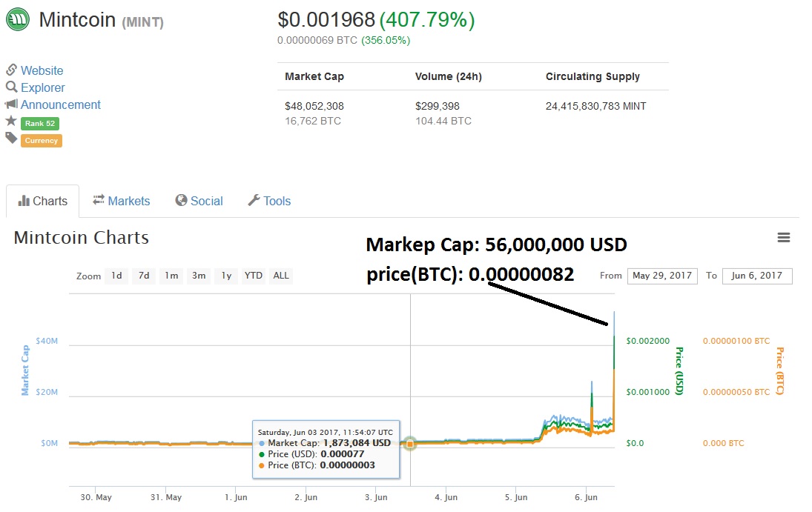Click the Mintcoin logo icon

pyautogui.click(x=17, y=19)
